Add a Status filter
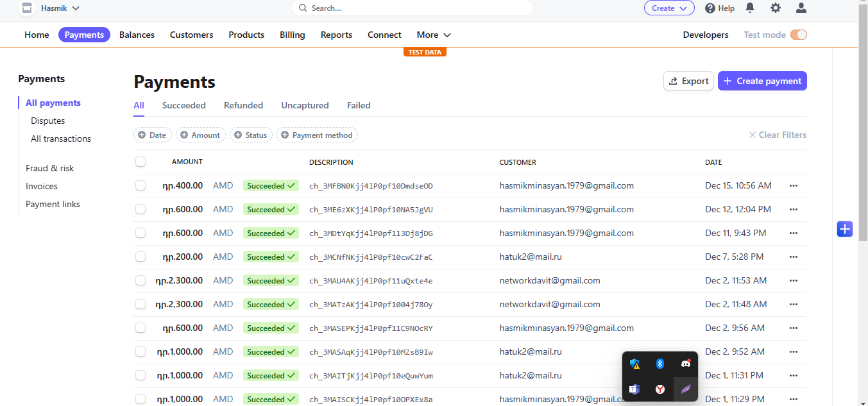 [251, 135]
